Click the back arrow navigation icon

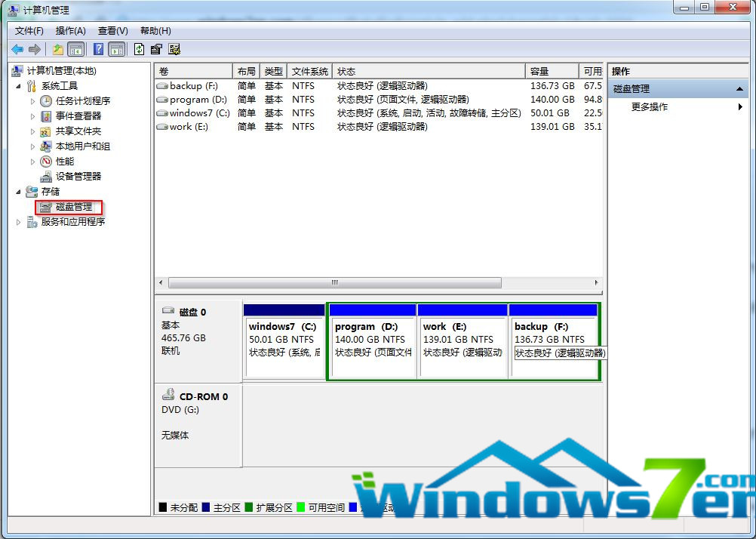pyautogui.click(x=17, y=48)
